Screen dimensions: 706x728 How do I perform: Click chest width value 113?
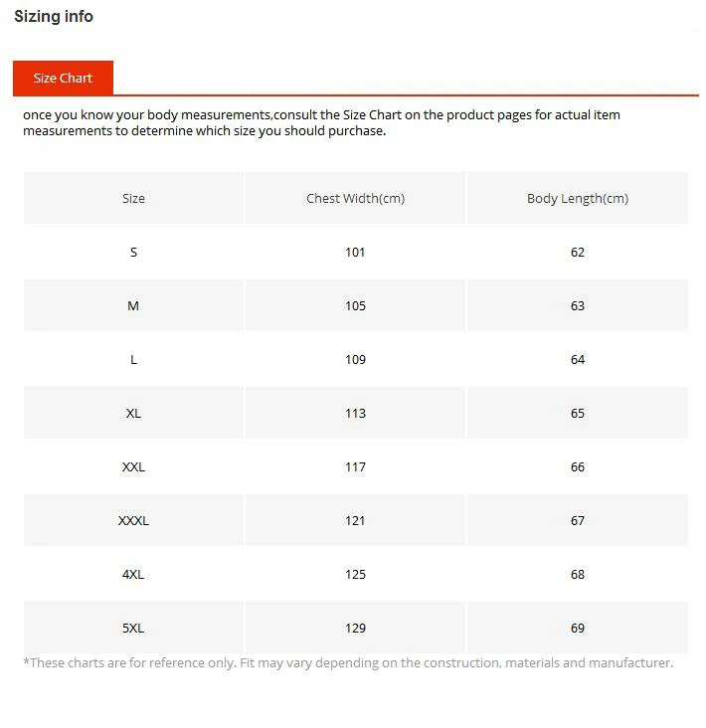click(x=356, y=413)
